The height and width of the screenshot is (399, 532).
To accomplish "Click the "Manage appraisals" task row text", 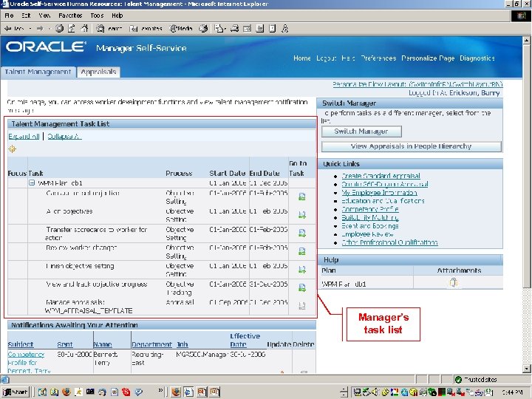I will click(x=89, y=307).
